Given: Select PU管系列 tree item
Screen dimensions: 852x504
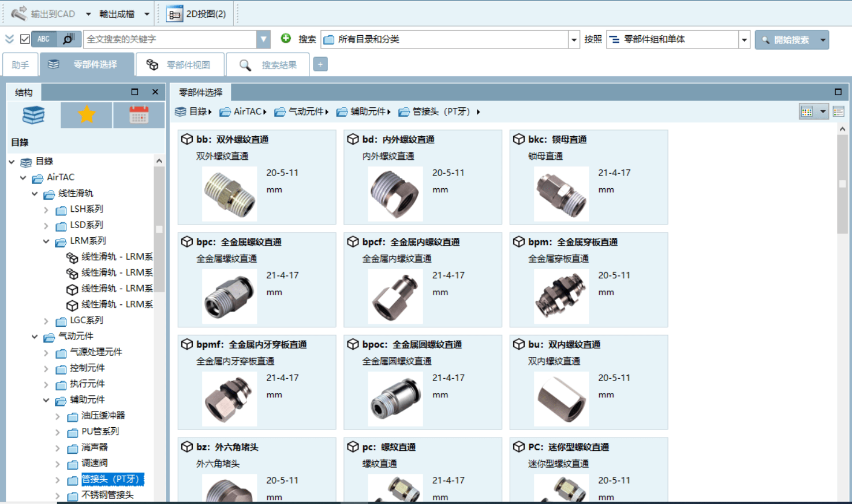Looking at the screenshot, I should click(100, 431).
